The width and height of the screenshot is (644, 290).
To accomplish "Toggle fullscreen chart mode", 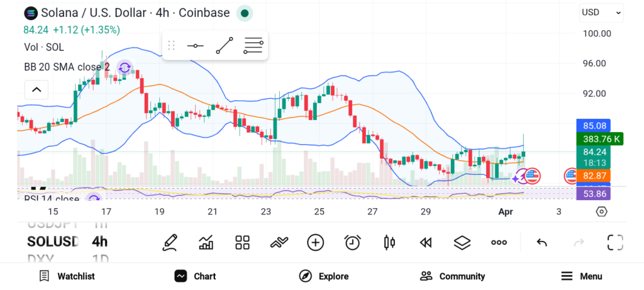I will click(x=614, y=242).
